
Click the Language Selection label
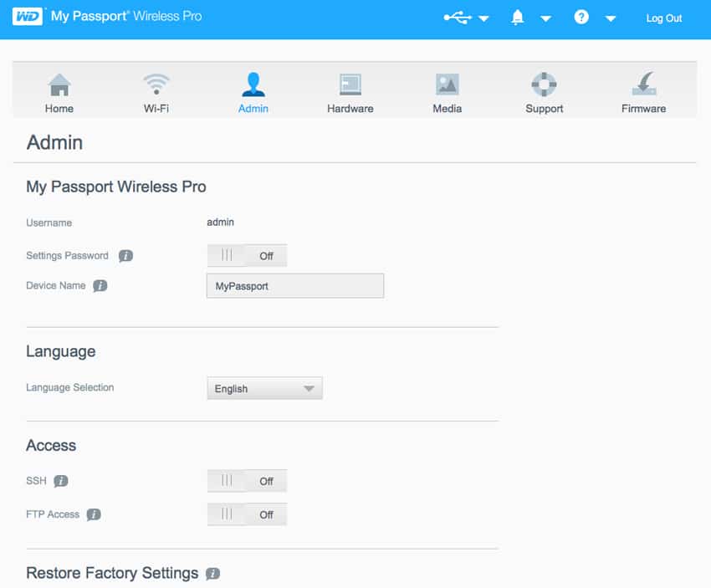[69, 387]
